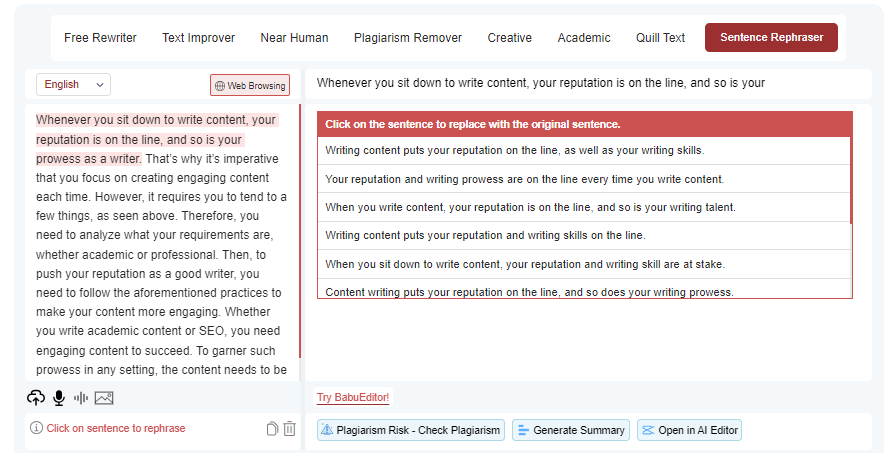Image resolution: width=888 pixels, height=453 pixels.
Task: Click the image upload icon
Action: tap(104, 398)
